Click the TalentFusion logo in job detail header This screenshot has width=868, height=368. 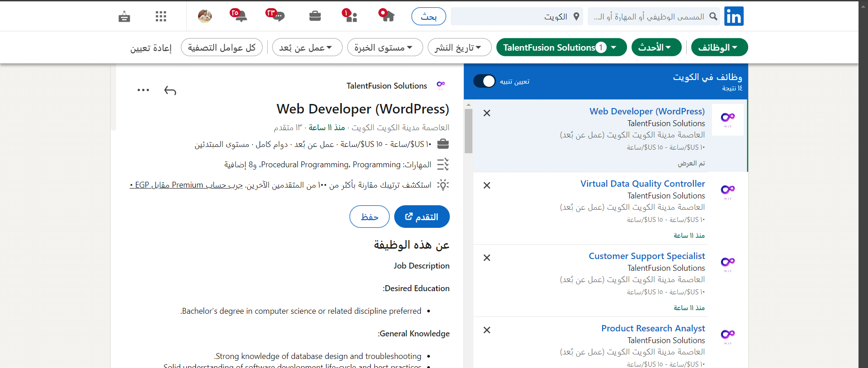coord(441,85)
